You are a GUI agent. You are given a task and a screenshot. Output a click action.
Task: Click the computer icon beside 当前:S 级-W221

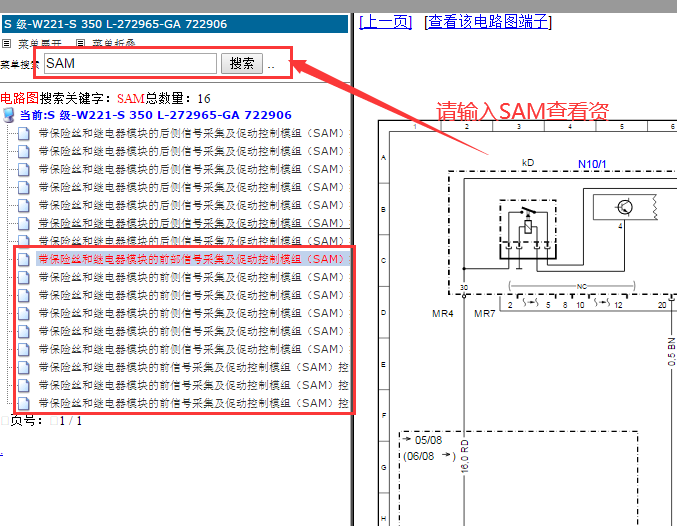pyautogui.click(x=9, y=115)
